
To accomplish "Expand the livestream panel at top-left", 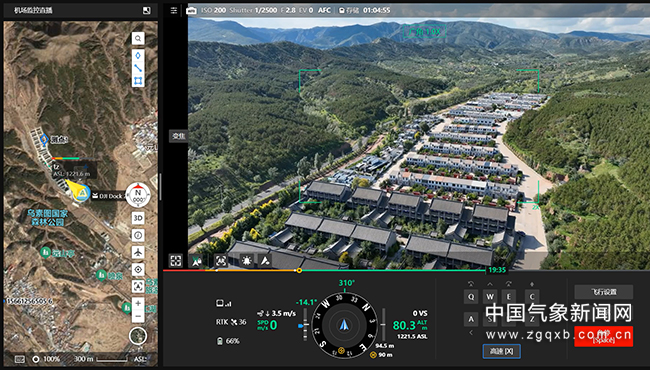I will [x=146, y=11].
